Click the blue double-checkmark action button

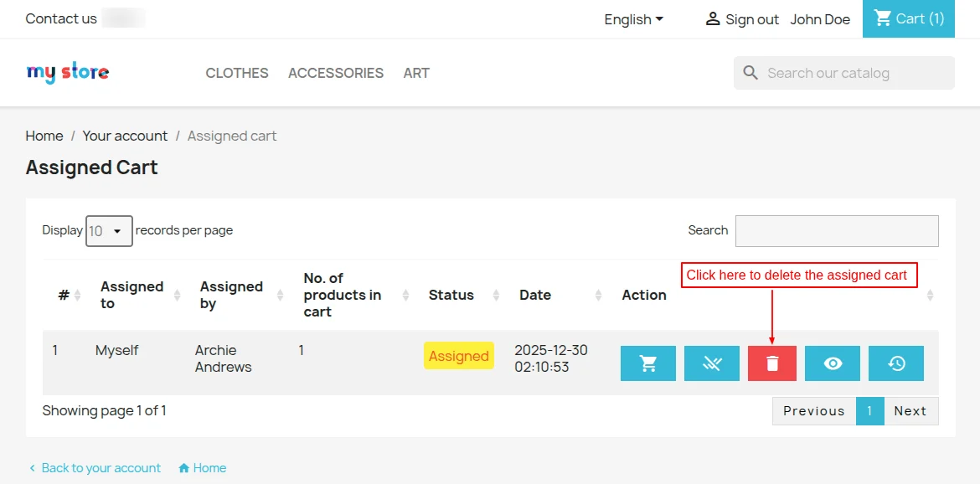click(711, 363)
